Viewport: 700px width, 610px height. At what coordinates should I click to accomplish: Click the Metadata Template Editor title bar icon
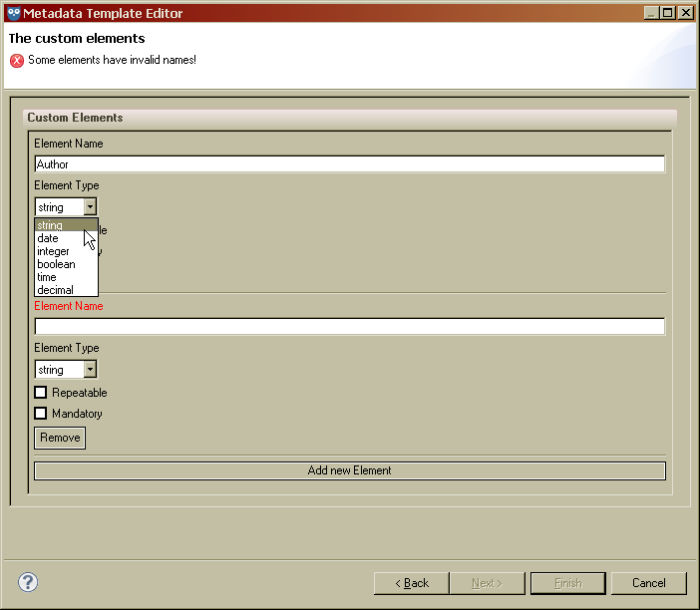[x=13, y=13]
